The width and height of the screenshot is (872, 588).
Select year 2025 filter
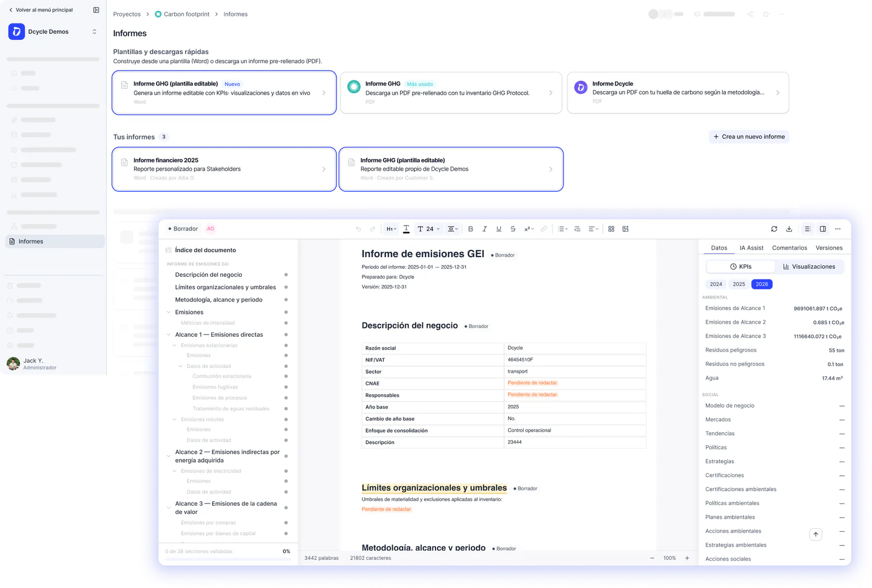click(738, 284)
